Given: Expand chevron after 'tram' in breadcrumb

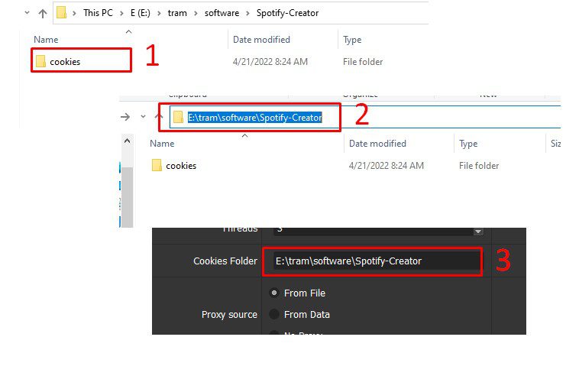Looking at the screenshot, I should tap(196, 13).
